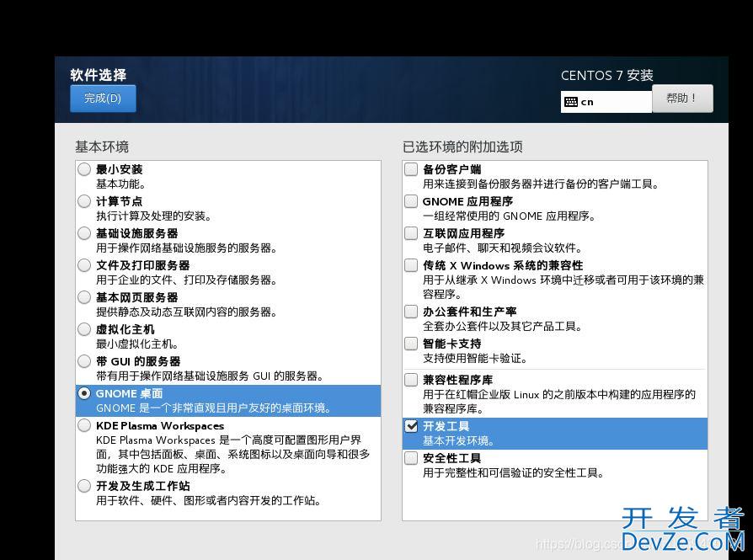Click the text 基本功能。
The height and width of the screenshot is (560, 753).
click(121, 184)
